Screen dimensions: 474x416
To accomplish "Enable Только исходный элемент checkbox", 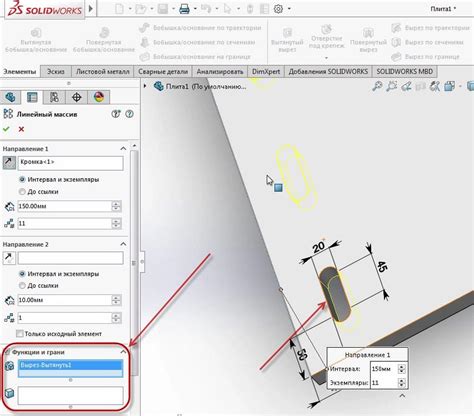I will pos(20,334).
